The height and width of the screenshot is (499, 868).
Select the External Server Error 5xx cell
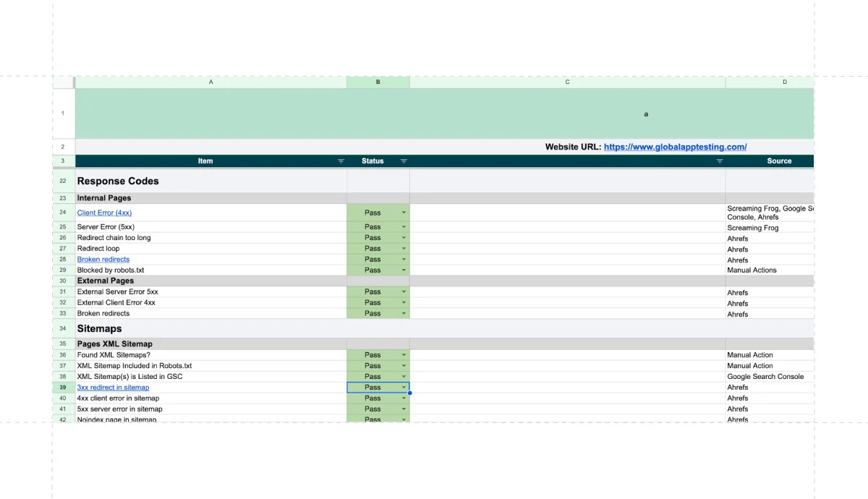tap(211, 292)
